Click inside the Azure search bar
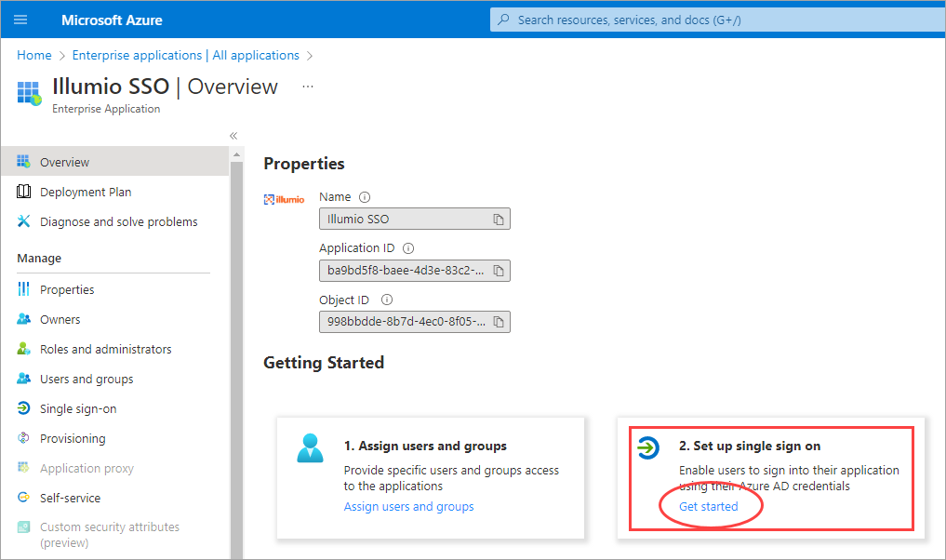This screenshot has height=560, width=946. (x=716, y=19)
